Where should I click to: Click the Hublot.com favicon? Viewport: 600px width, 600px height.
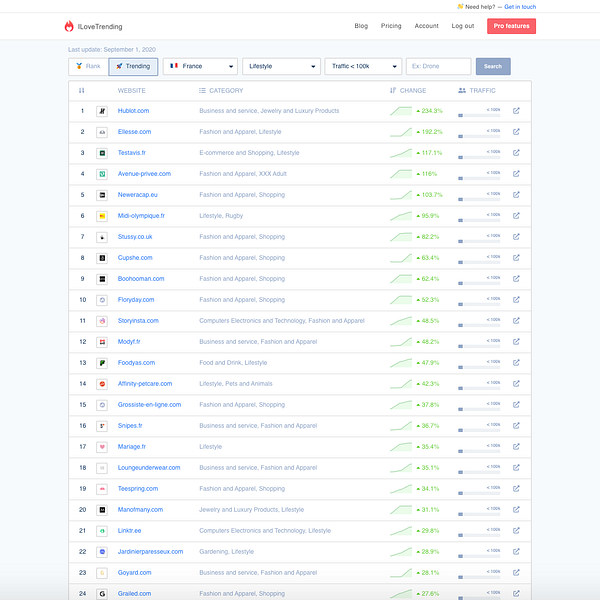pos(102,111)
